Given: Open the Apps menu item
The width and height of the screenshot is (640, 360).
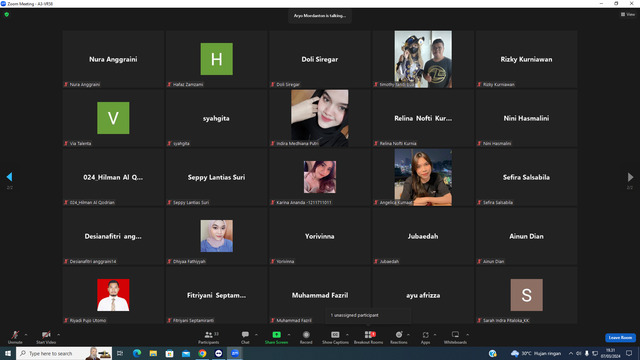Looking at the screenshot, I should coord(425,337).
